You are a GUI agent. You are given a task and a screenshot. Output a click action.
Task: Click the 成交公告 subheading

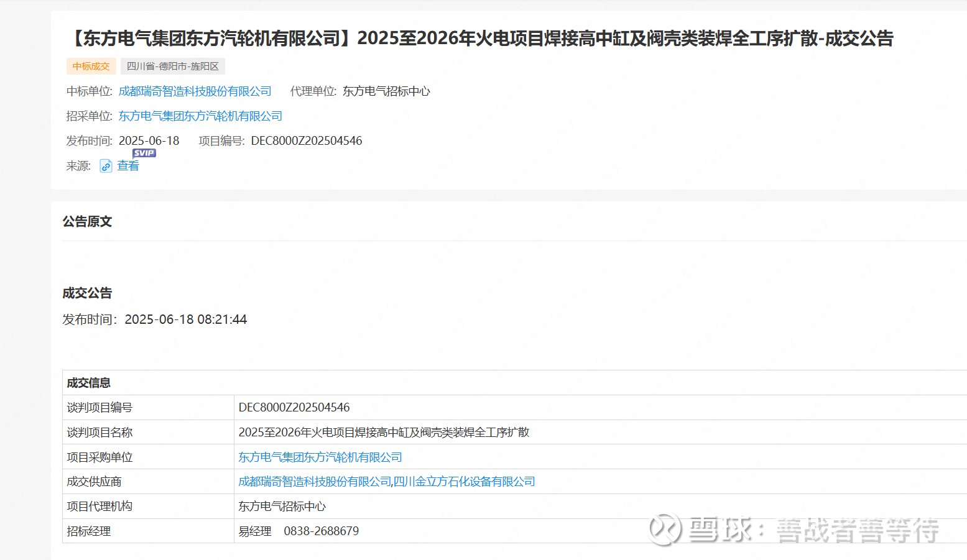87,293
